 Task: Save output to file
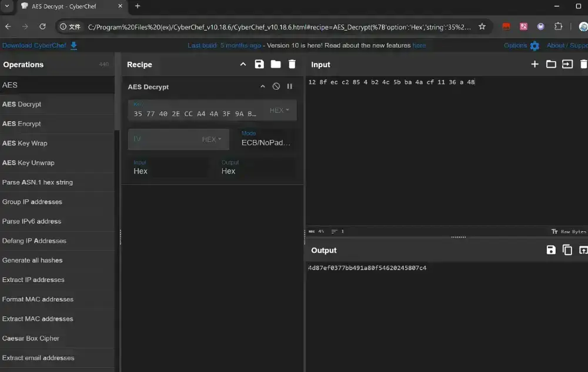tap(551, 250)
